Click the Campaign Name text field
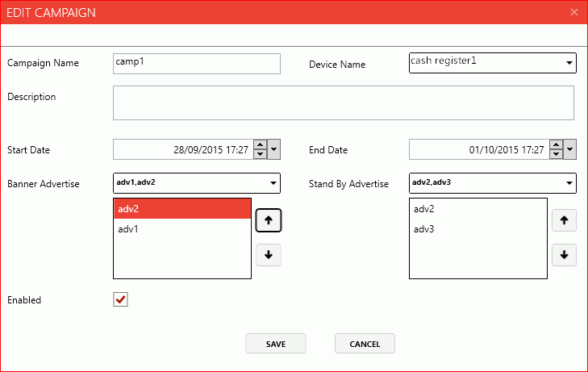Viewport: 588px width, 372px height. click(x=197, y=64)
